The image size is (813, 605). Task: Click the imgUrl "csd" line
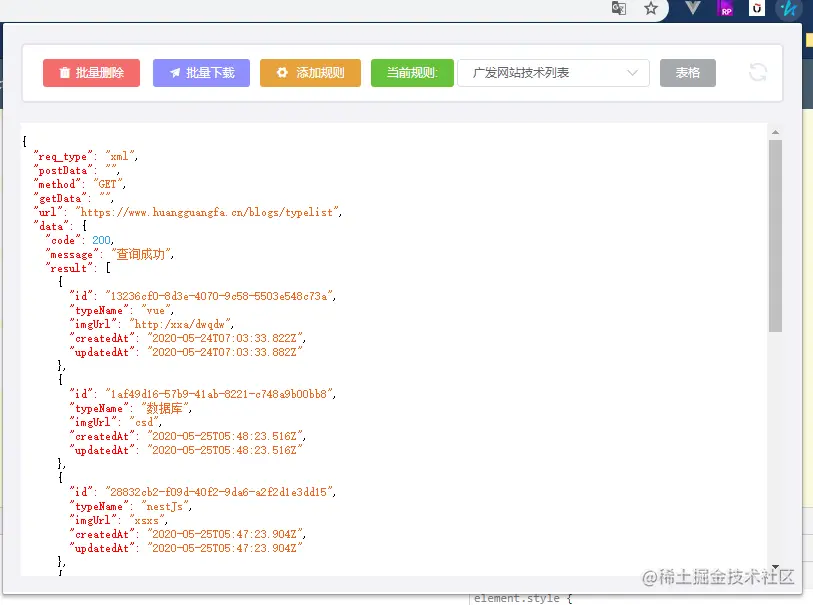pos(116,422)
